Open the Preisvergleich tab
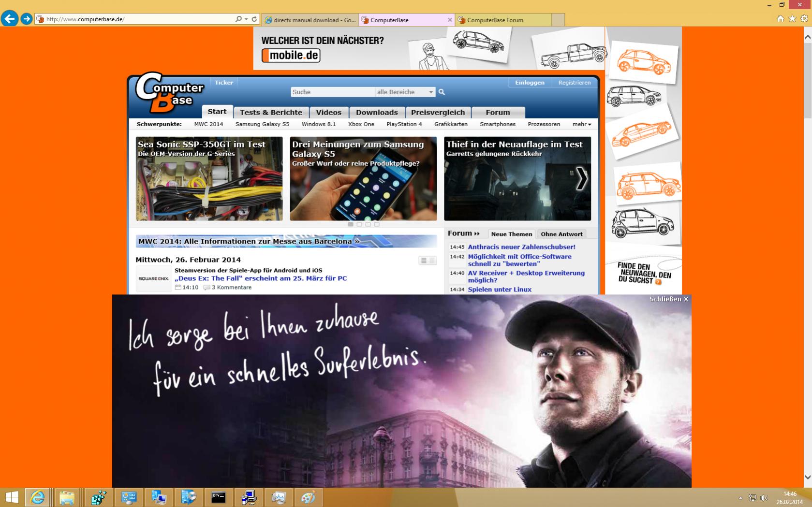Image resolution: width=812 pixels, height=507 pixels. click(x=438, y=112)
